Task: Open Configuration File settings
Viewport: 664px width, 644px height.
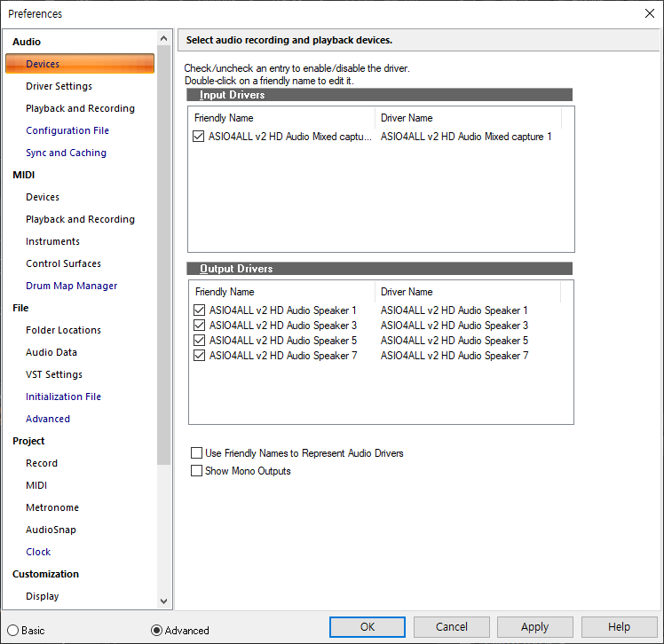Action: (67, 130)
